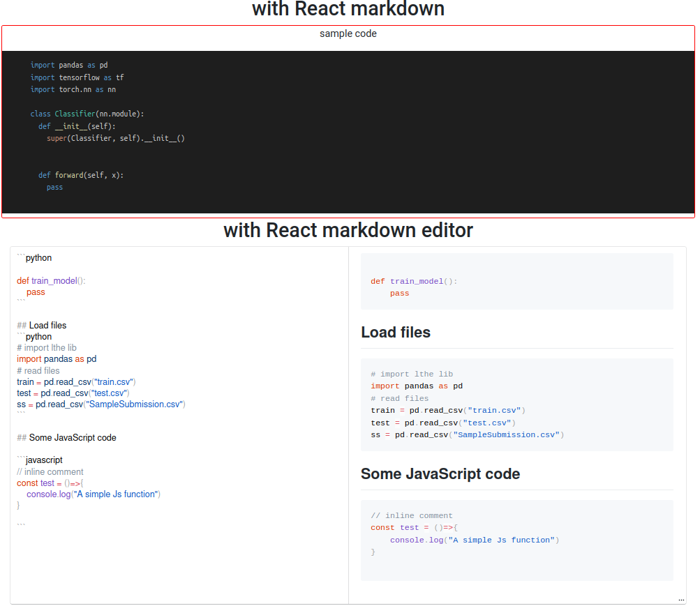Click '// inline comment' in the editor pane
Screen dimensions: 700x606
point(50,472)
